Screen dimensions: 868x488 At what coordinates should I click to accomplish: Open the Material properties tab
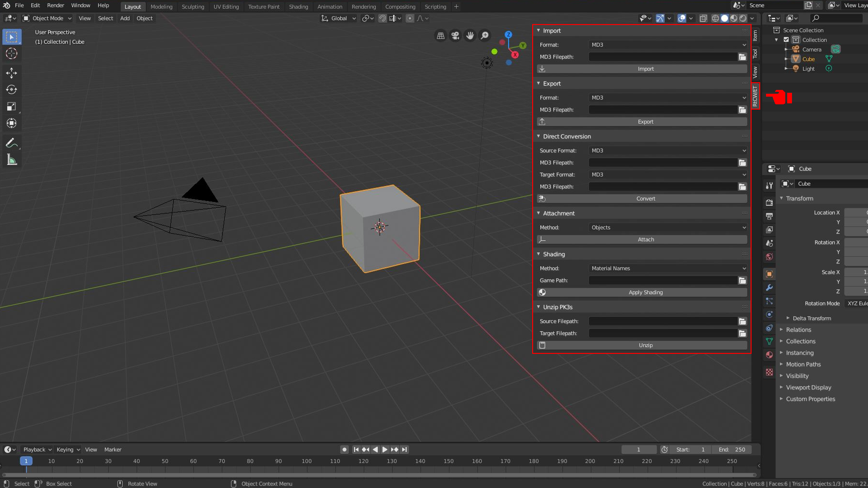[769, 355]
